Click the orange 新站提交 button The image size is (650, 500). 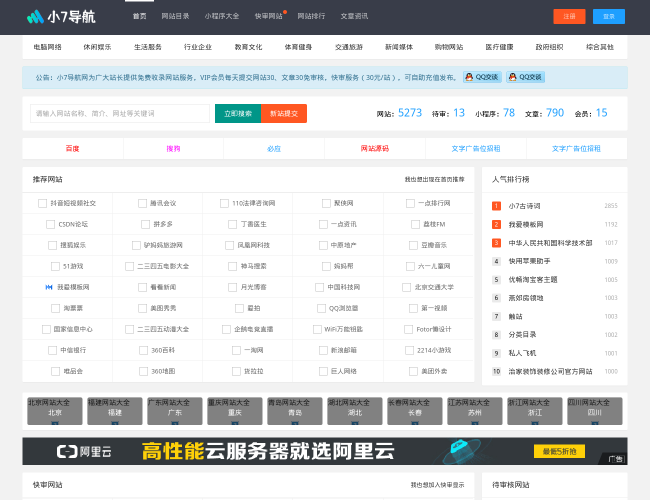[x=284, y=114]
